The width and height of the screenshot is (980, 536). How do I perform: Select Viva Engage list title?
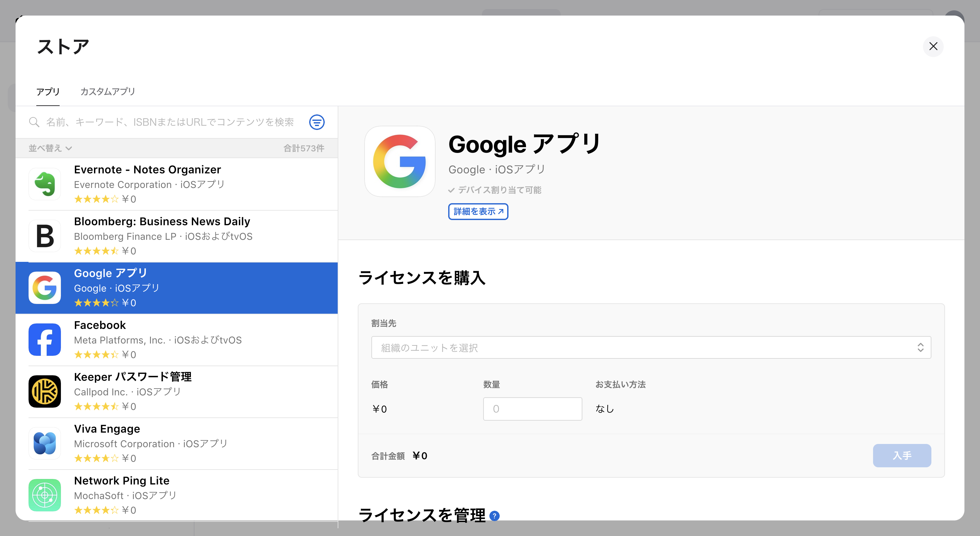(107, 429)
